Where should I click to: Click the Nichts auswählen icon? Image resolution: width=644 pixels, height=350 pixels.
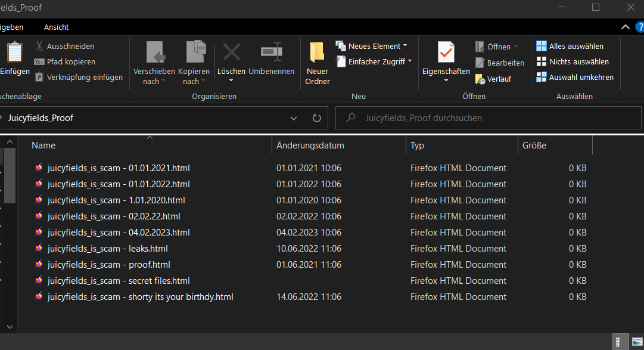pos(542,61)
